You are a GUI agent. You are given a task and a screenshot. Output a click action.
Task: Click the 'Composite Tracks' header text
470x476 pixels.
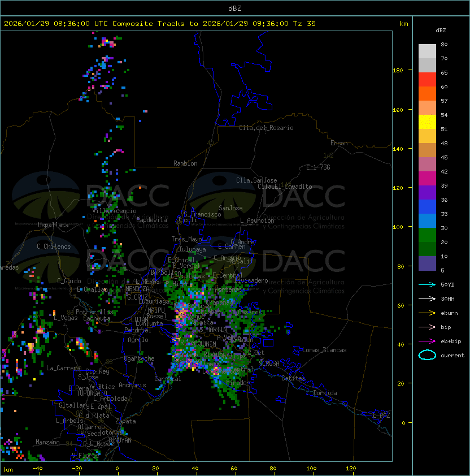[149, 24]
